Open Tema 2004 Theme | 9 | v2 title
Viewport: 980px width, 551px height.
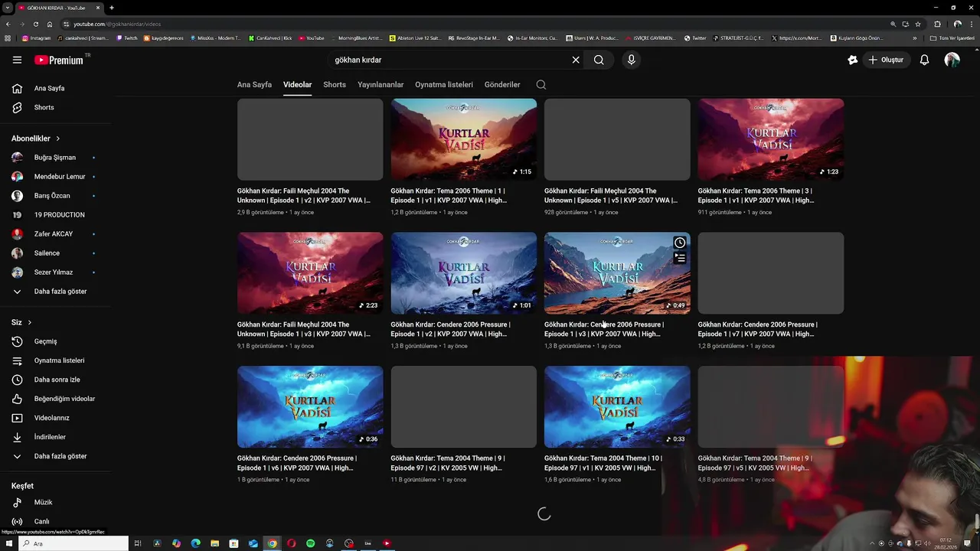pyautogui.click(x=448, y=463)
